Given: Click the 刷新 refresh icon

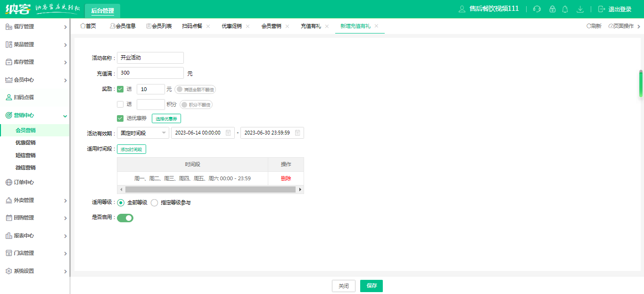Looking at the screenshot, I should tap(589, 26).
